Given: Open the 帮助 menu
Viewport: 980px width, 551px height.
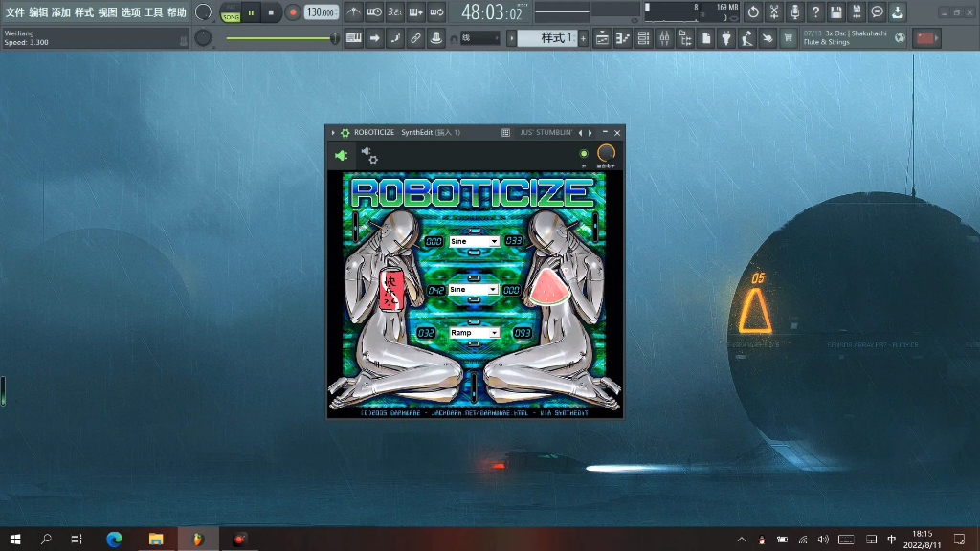Looking at the screenshot, I should pyautogui.click(x=176, y=12).
